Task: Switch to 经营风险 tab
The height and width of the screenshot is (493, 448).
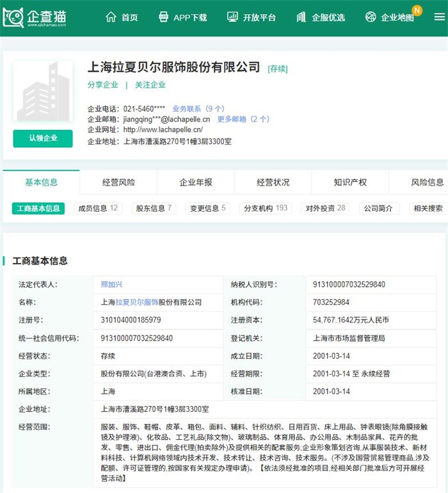Action: click(x=118, y=182)
